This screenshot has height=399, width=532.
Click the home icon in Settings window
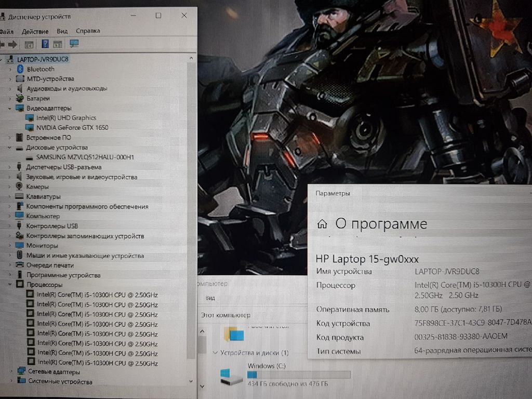coord(322,224)
